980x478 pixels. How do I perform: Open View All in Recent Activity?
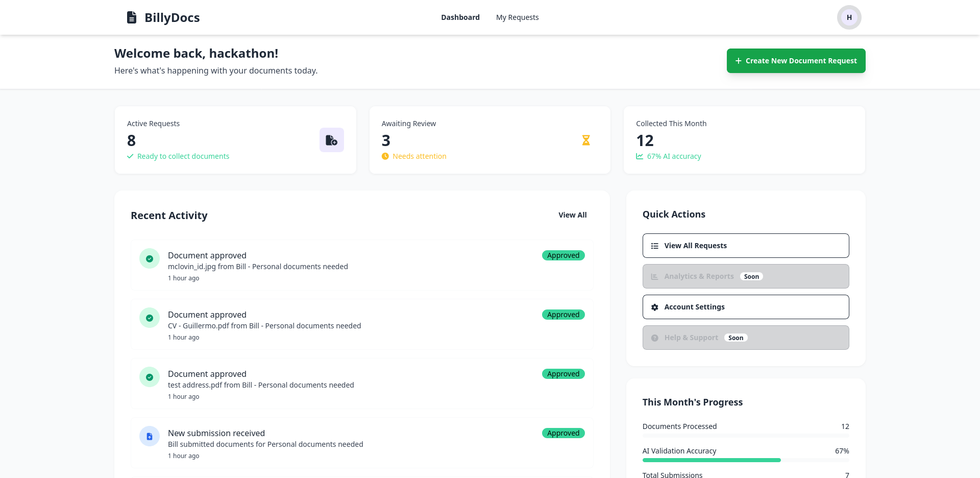coord(573,215)
